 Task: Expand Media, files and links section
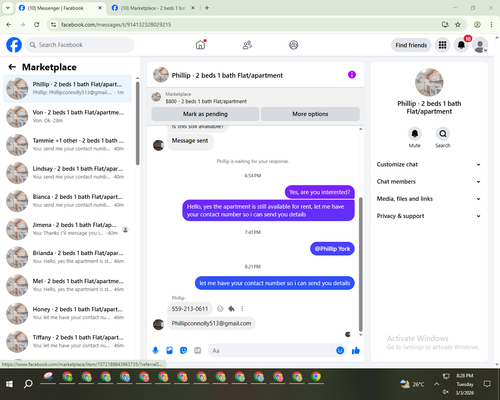coord(429,199)
